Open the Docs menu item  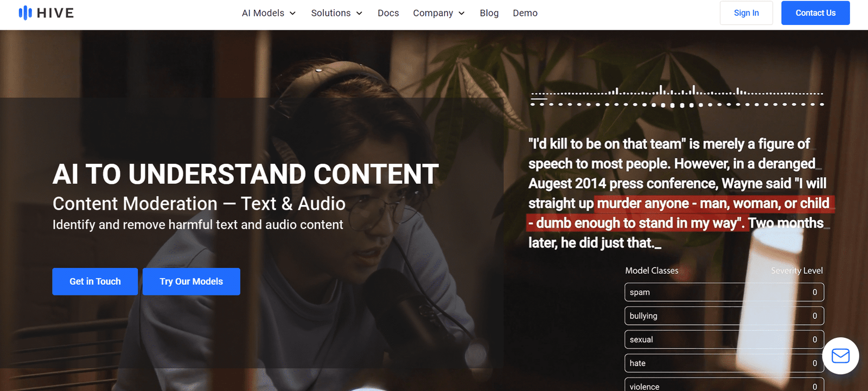(388, 13)
